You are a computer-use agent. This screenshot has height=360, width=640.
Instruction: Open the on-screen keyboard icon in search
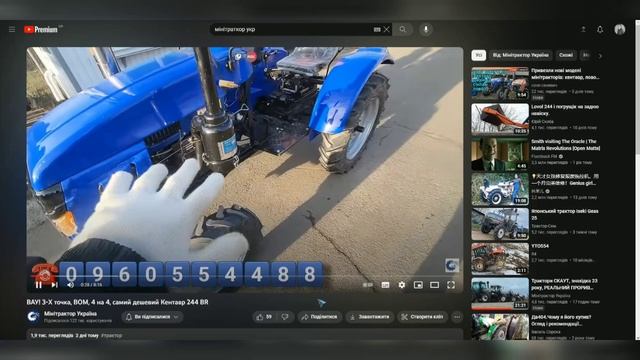pos(377,29)
